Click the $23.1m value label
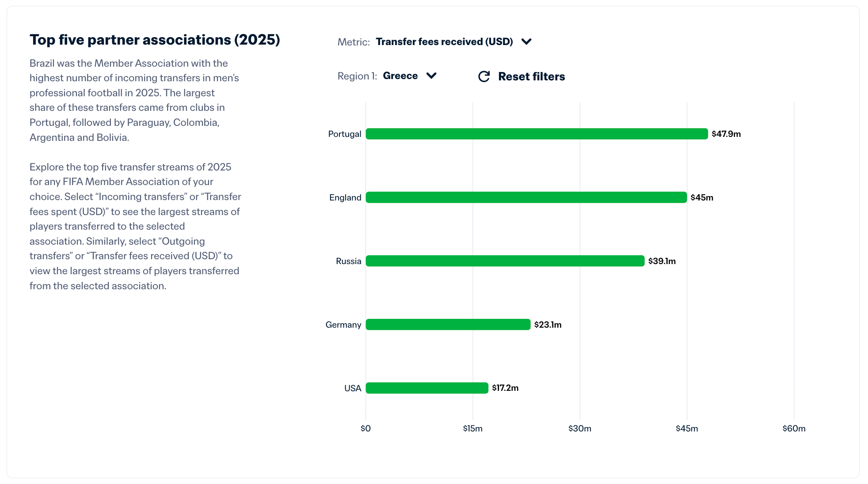The width and height of the screenshot is (868, 484). pyautogui.click(x=548, y=325)
